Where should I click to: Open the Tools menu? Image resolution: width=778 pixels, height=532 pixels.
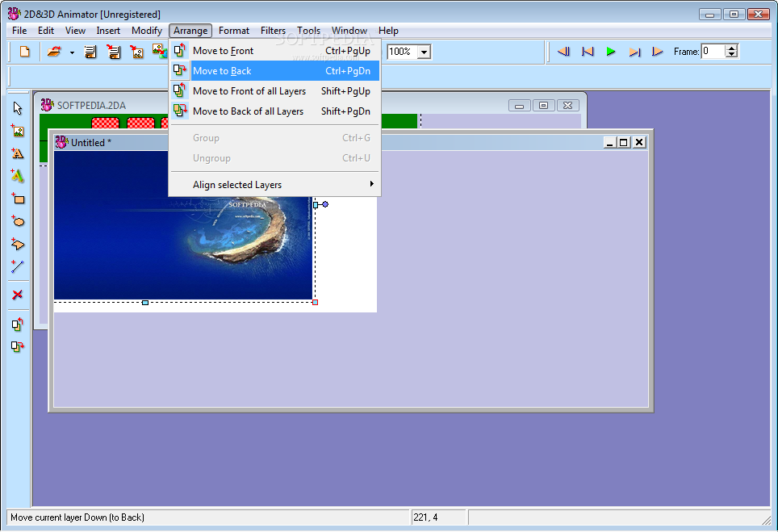coord(308,31)
